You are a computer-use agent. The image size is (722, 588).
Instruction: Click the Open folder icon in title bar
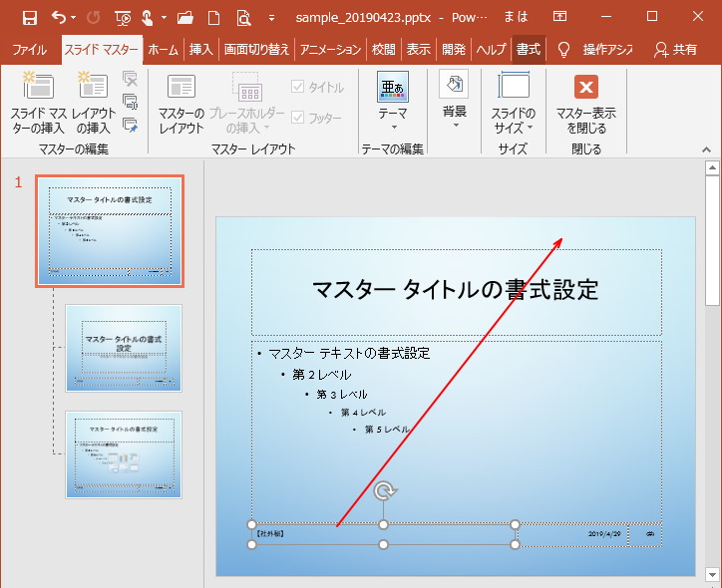(x=184, y=17)
